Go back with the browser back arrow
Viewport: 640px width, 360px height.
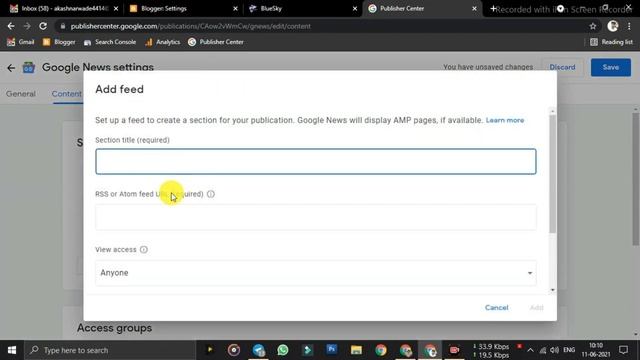tap(11, 26)
